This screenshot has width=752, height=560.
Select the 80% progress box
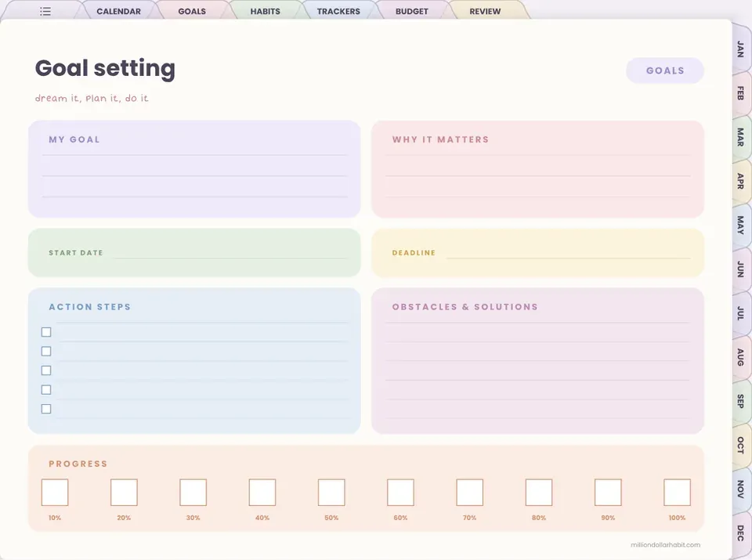point(539,493)
